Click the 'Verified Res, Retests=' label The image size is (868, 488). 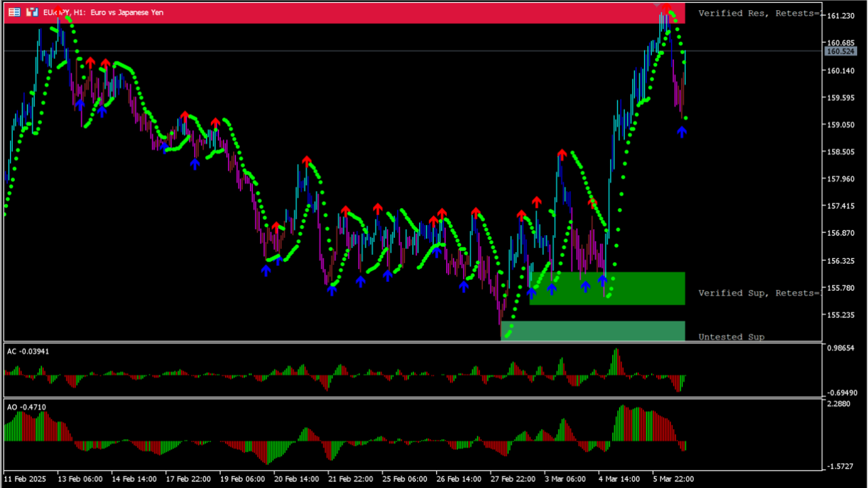pos(759,13)
